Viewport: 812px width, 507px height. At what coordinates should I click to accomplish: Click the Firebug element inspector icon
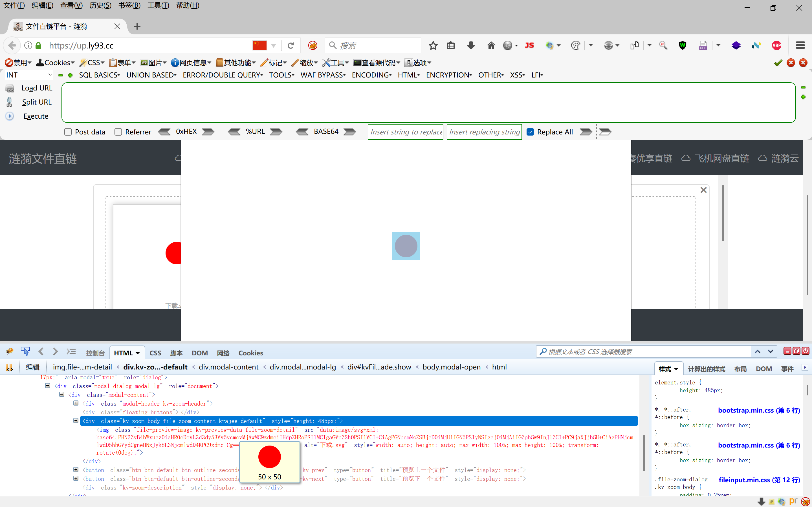[x=25, y=351]
